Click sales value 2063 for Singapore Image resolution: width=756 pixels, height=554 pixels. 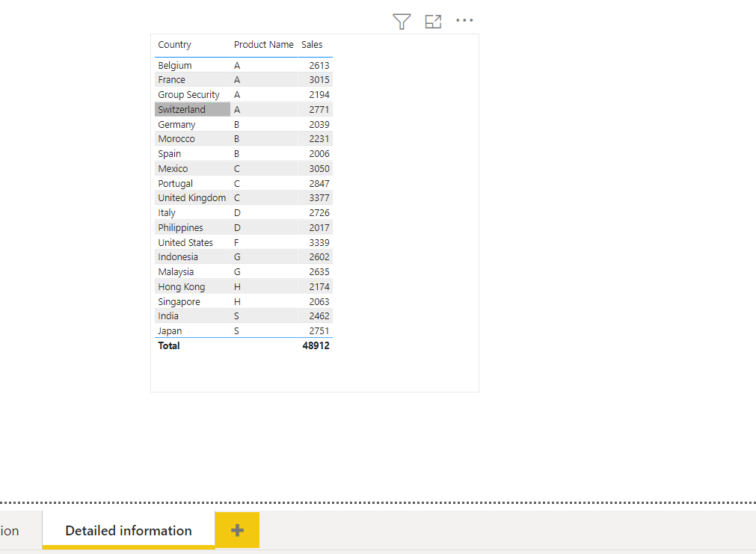coord(319,302)
